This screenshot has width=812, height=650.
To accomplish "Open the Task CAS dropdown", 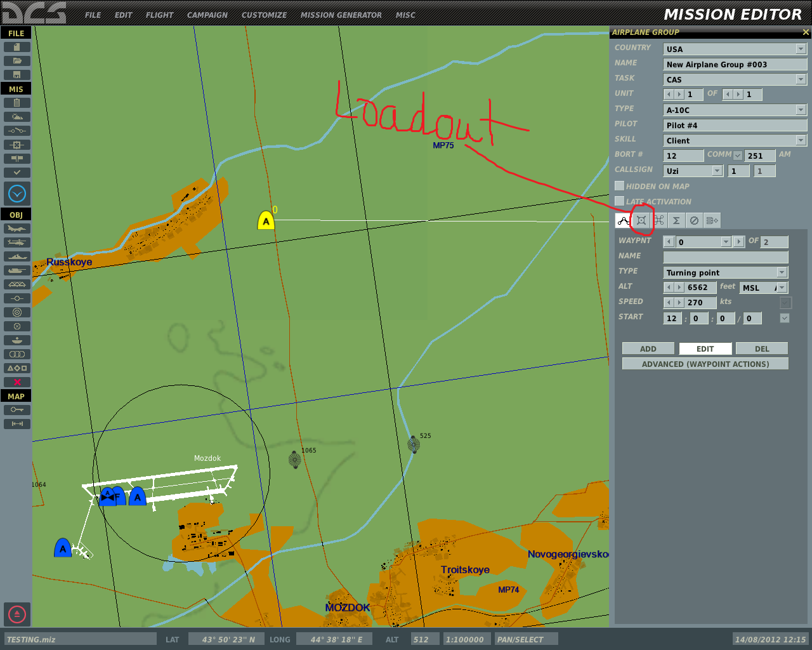I will [x=801, y=79].
